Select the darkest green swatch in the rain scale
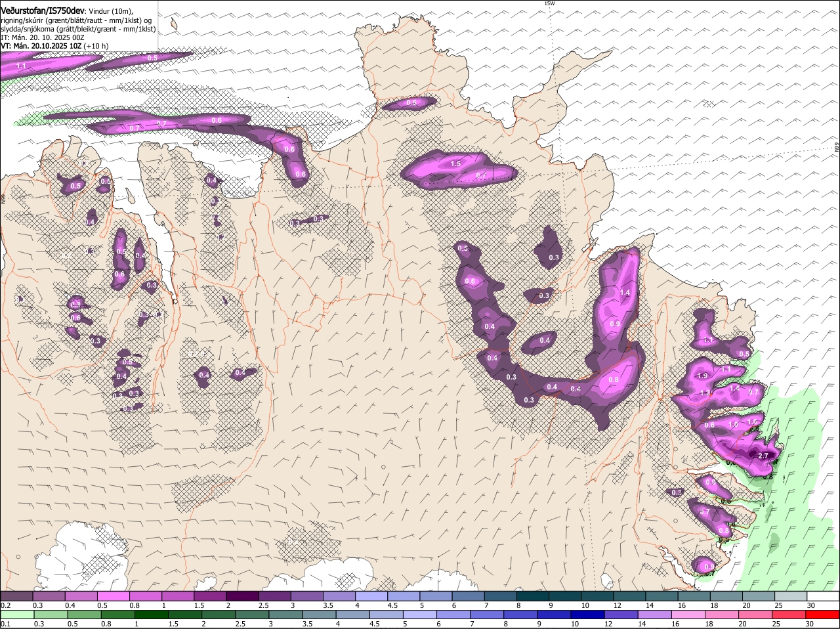Viewport: 840px width, 629px height. pos(152,615)
